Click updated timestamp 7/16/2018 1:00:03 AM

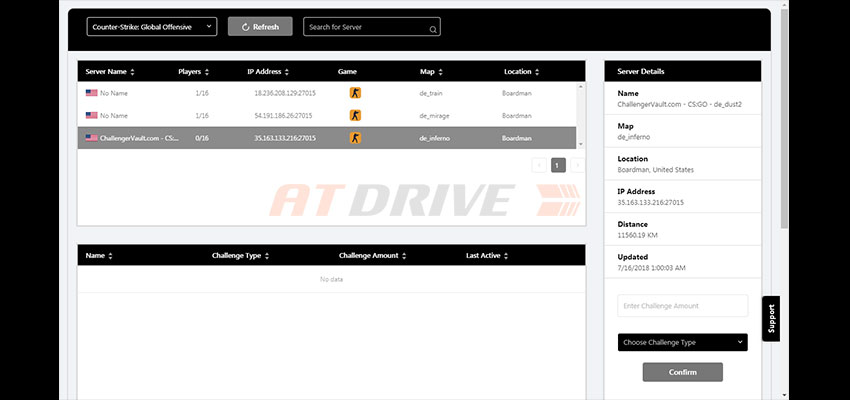click(x=652, y=268)
